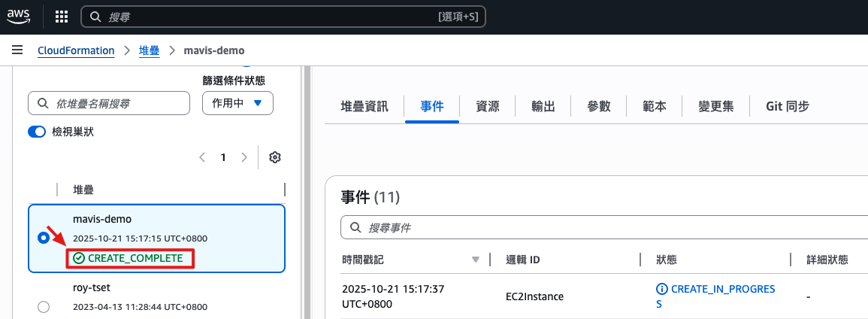Select the roy-tset stack radio button

point(44,306)
